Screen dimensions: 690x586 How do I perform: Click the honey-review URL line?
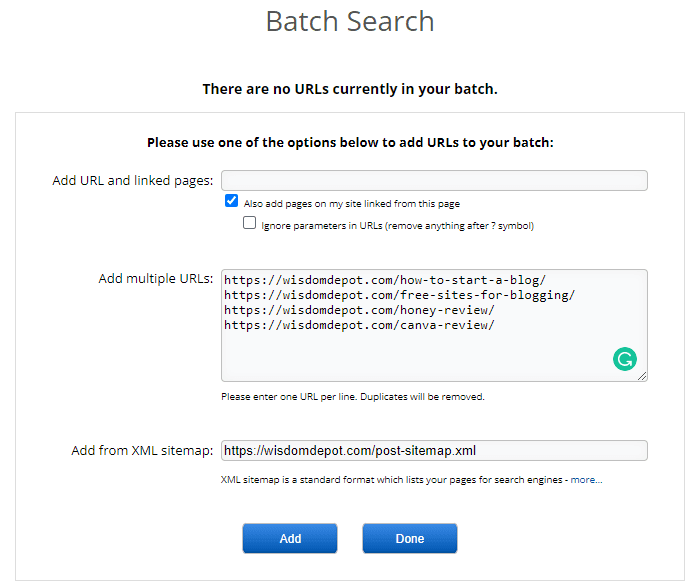[x=359, y=310]
